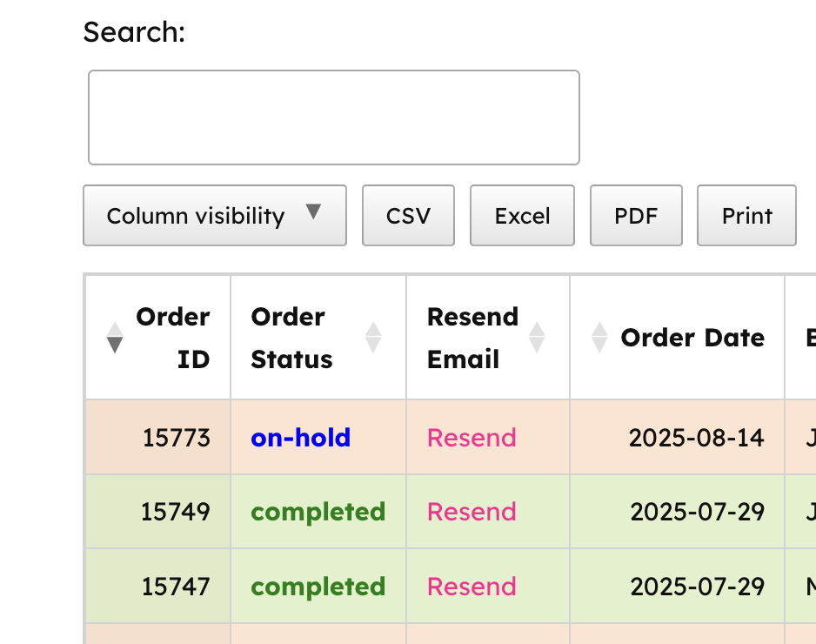Resend email for order 15773
The width and height of the screenshot is (816, 644).
472,438
